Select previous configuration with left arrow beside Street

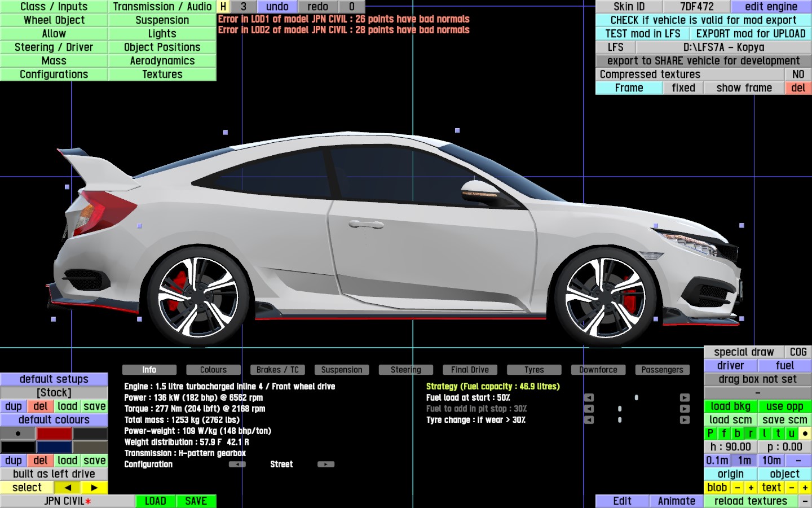point(237,465)
